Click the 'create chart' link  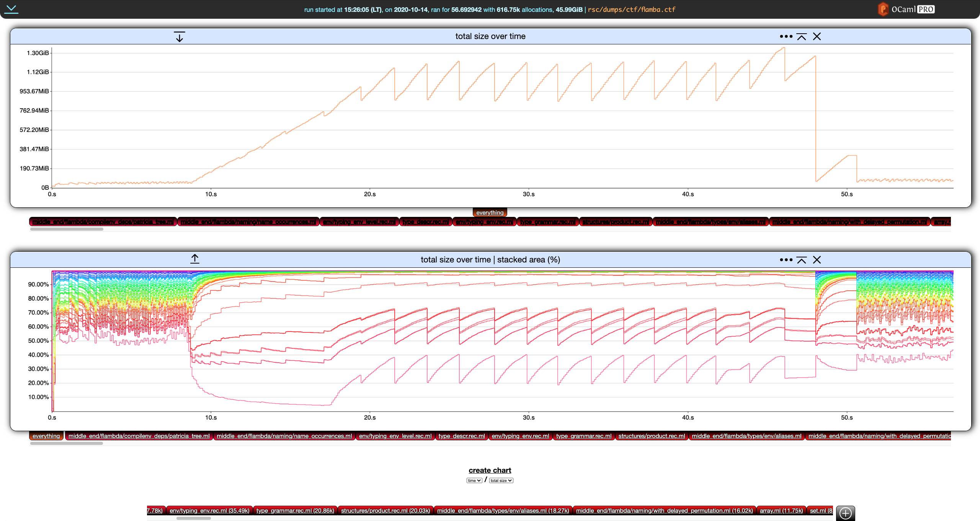point(490,470)
